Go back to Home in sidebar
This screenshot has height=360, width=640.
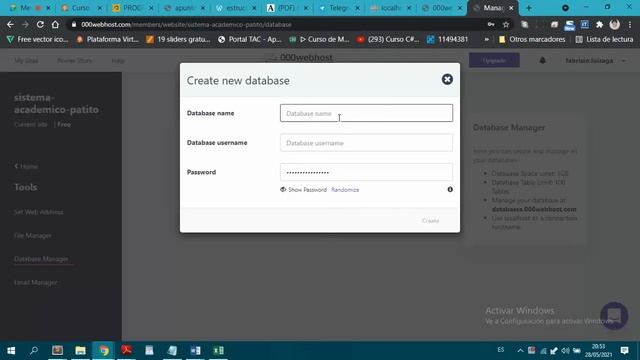[26, 167]
